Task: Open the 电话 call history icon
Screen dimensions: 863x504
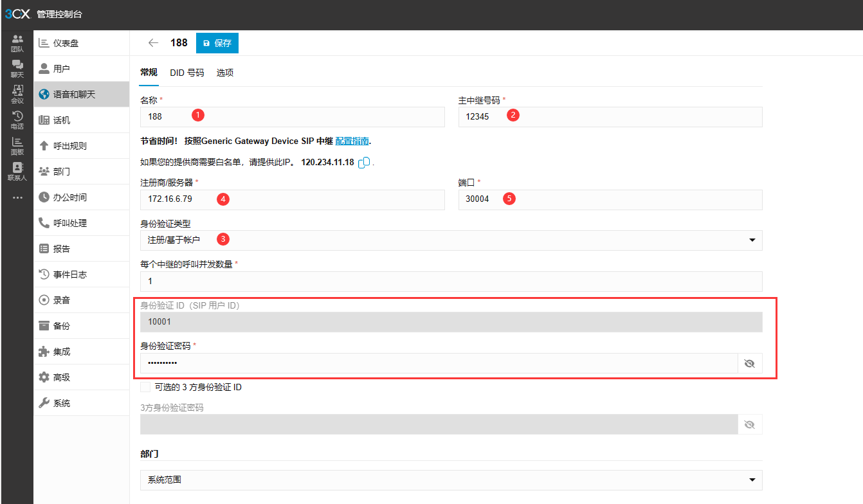Action: [x=17, y=120]
